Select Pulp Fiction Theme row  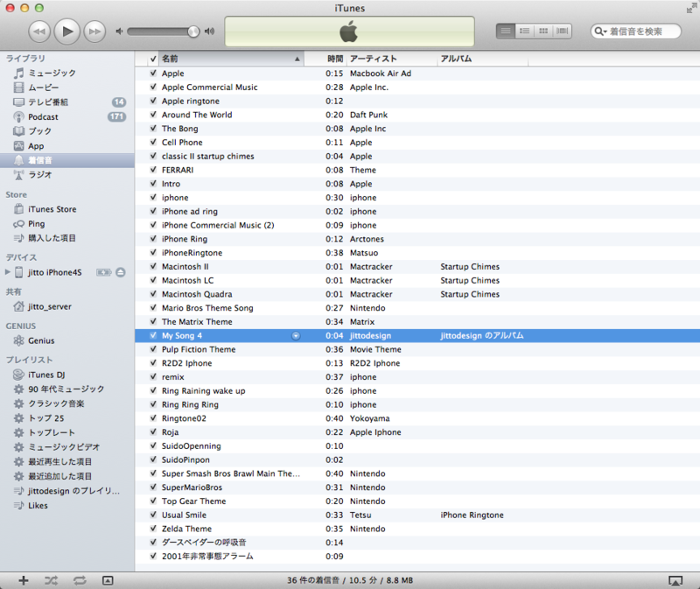(417, 349)
